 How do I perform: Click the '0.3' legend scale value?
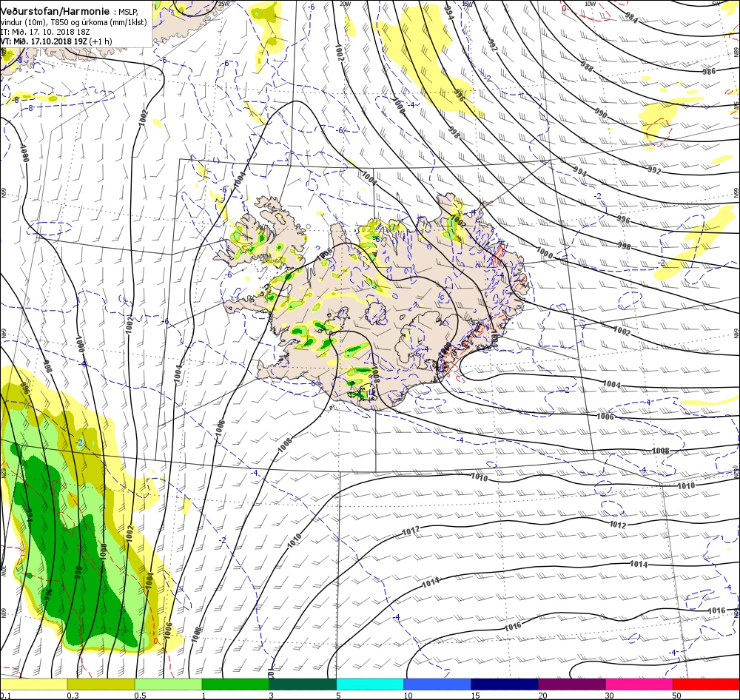tap(73, 696)
